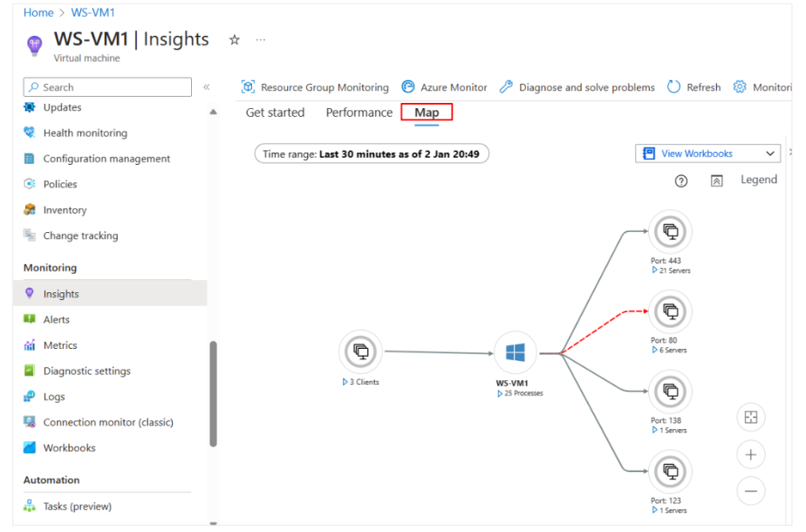The image size is (806, 532).
Task: Open the View Workbooks dropdown
Action: pos(707,153)
